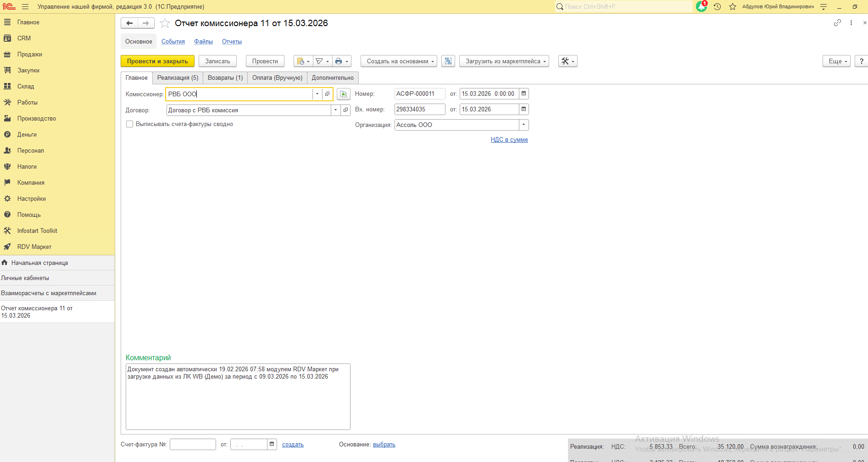Open the Файлы navigation tab
This screenshot has height=462, width=868.
pos(203,42)
